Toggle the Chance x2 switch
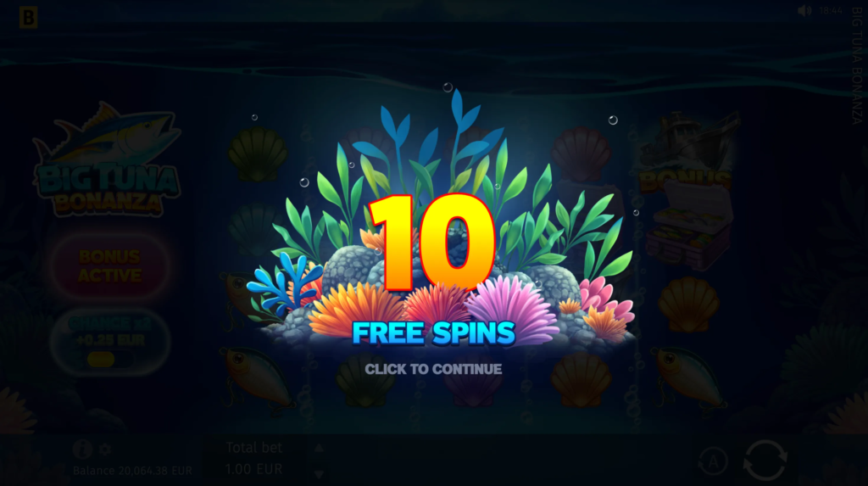868x486 pixels. point(109,360)
